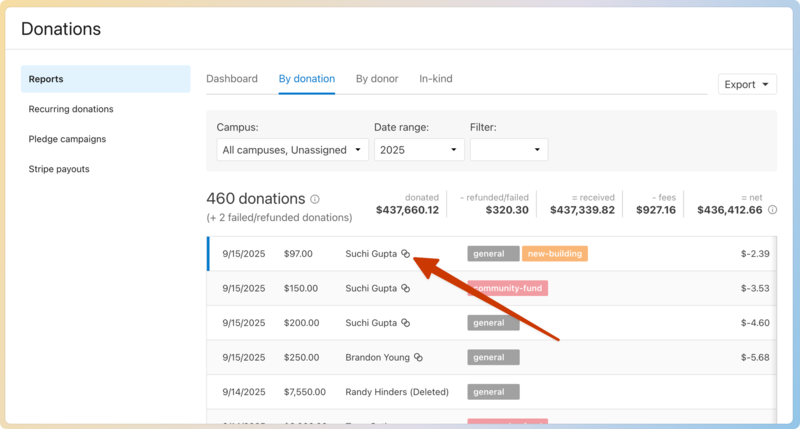Open Randy Hinders (Deleted) donation row
Viewport: 800px width, 429px height.
[396, 392]
